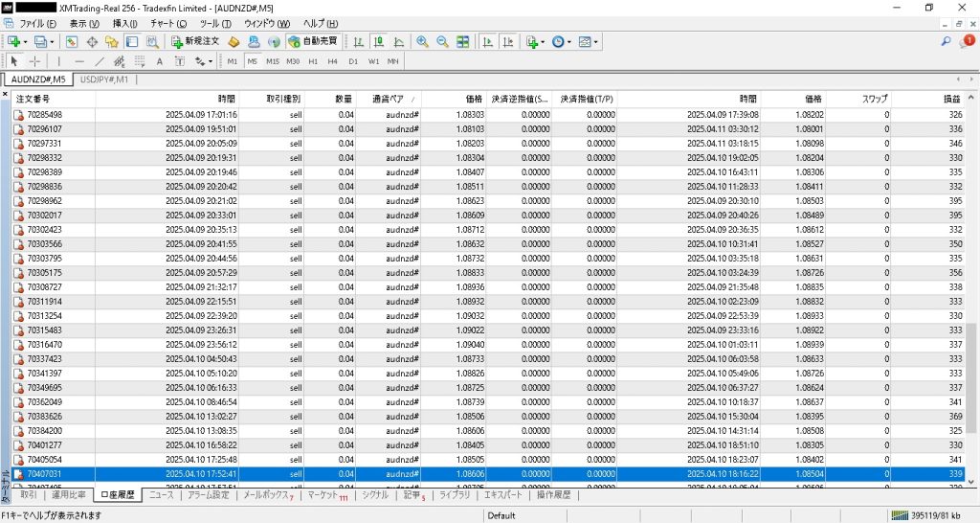Image resolution: width=980 pixels, height=523 pixels.
Task: Select the H1 timeframe button
Action: coord(313,61)
